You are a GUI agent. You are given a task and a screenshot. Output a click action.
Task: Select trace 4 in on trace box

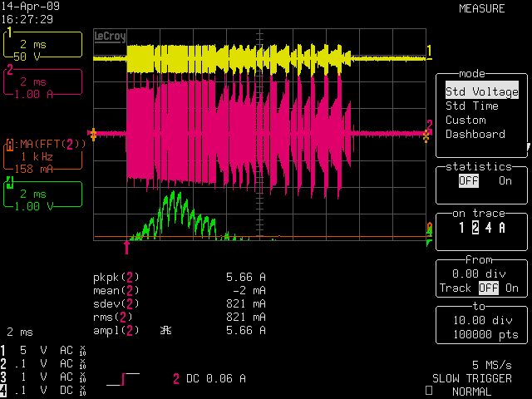488,227
